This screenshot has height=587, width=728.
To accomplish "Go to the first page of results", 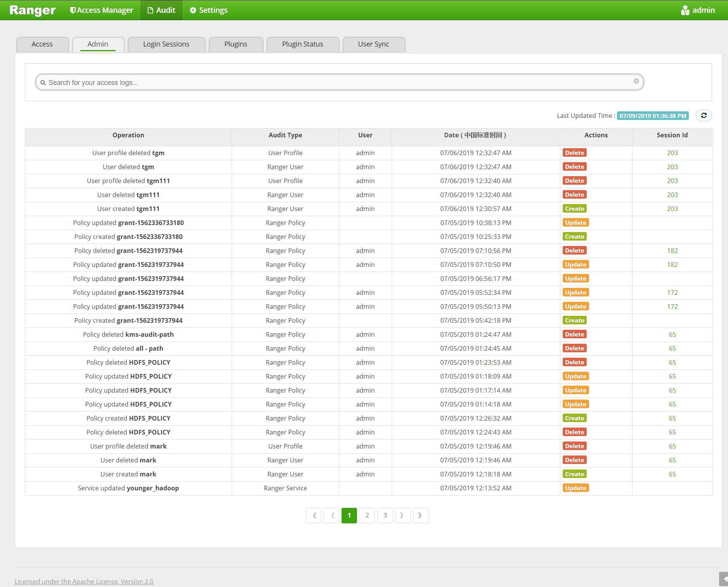I will [314, 516].
